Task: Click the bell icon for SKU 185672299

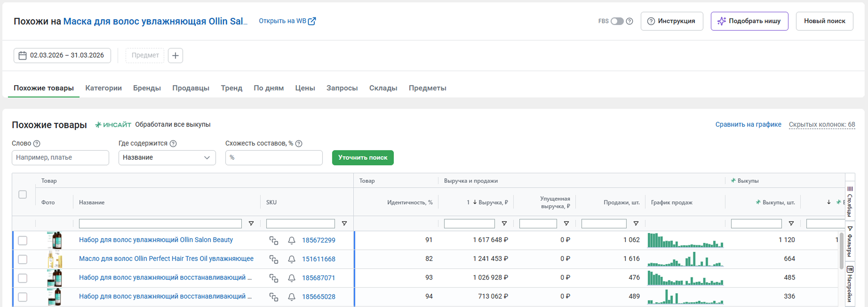Action: click(291, 240)
